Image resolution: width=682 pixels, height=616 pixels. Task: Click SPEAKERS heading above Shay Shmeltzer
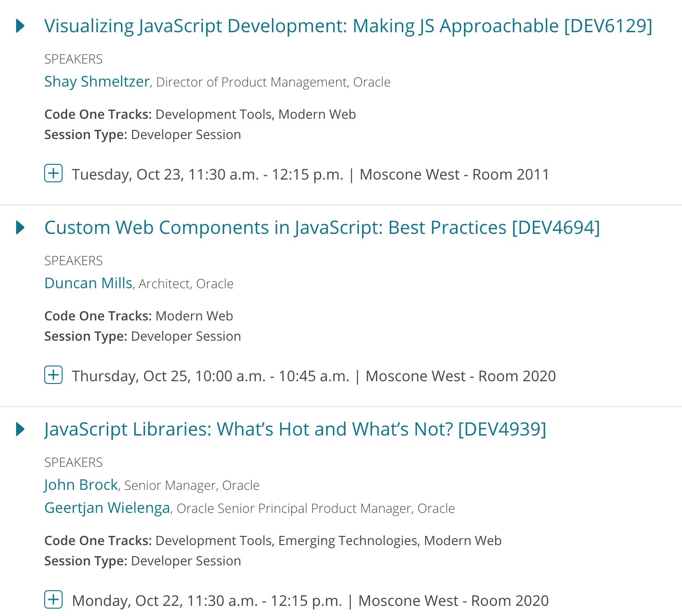tap(74, 59)
